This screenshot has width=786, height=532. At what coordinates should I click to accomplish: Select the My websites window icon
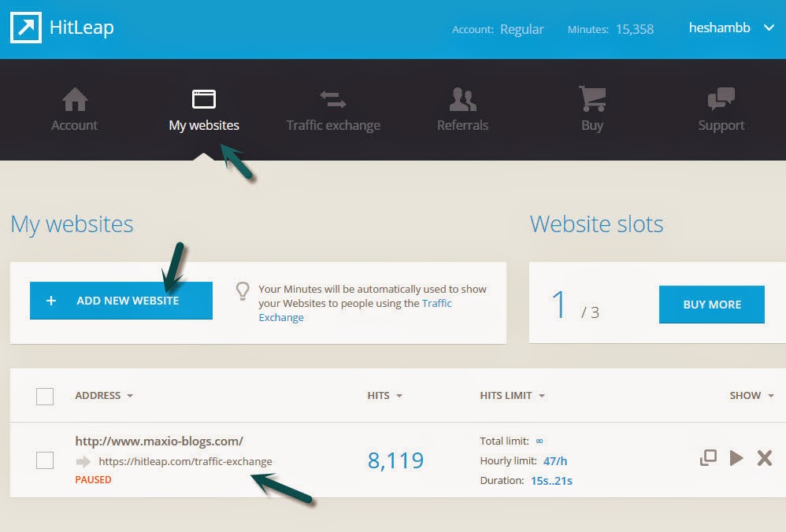(203, 99)
